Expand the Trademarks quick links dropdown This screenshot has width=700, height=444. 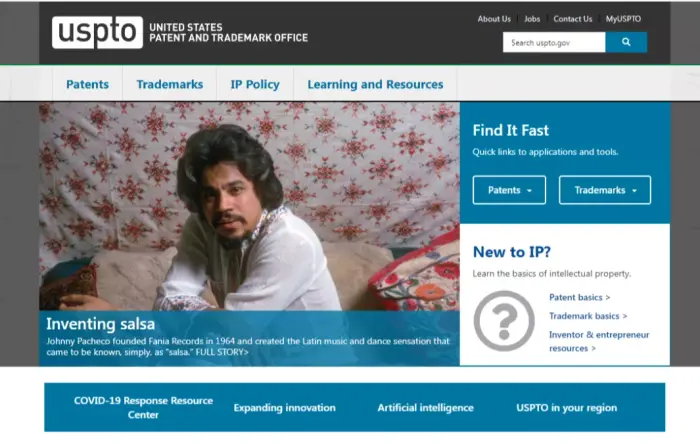point(604,190)
